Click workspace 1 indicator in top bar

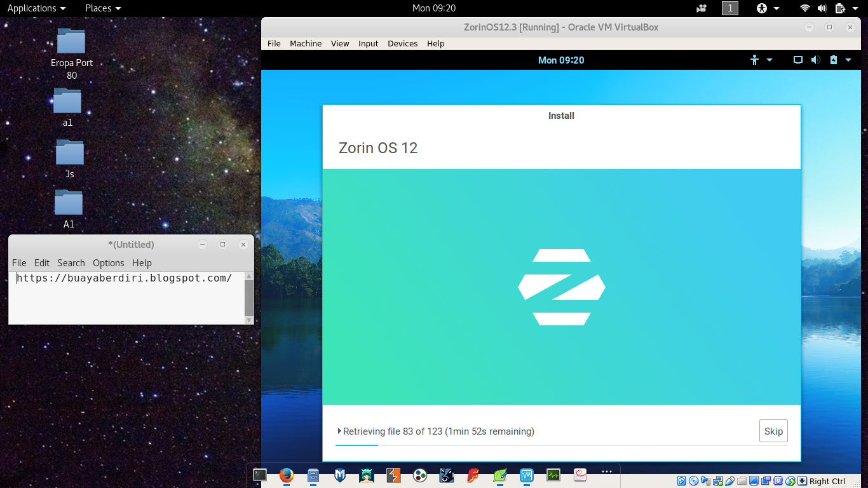click(730, 8)
